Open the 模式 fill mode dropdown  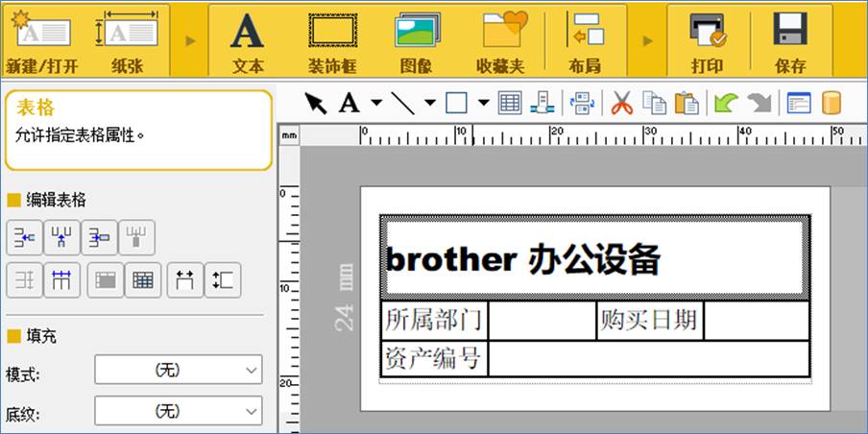[x=178, y=370]
